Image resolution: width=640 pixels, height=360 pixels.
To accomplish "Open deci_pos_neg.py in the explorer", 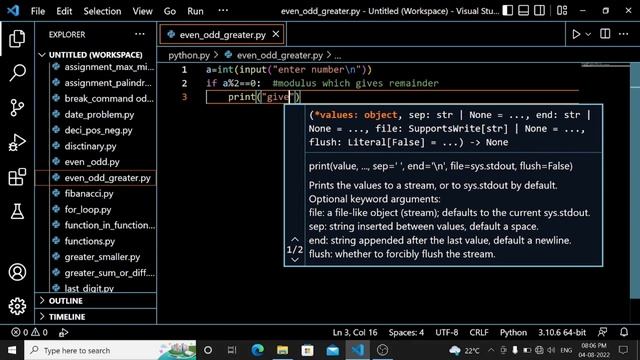I will (96, 130).
